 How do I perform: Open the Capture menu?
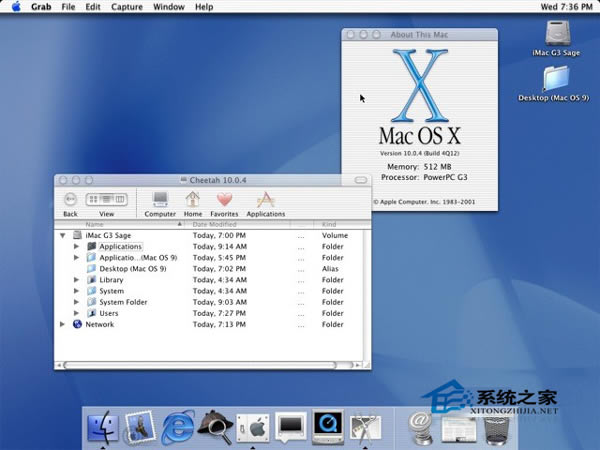tap(127, 7)
